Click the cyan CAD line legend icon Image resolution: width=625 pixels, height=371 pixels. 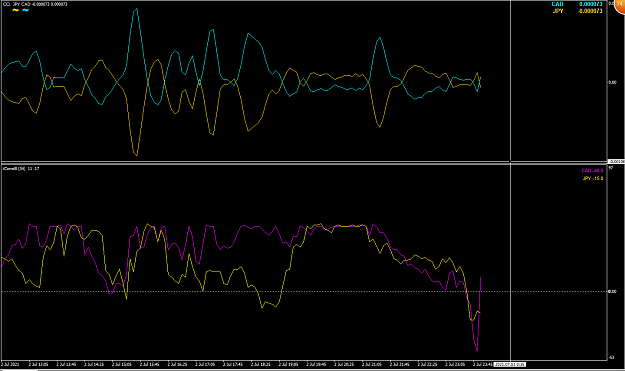[x=26, y=10]
